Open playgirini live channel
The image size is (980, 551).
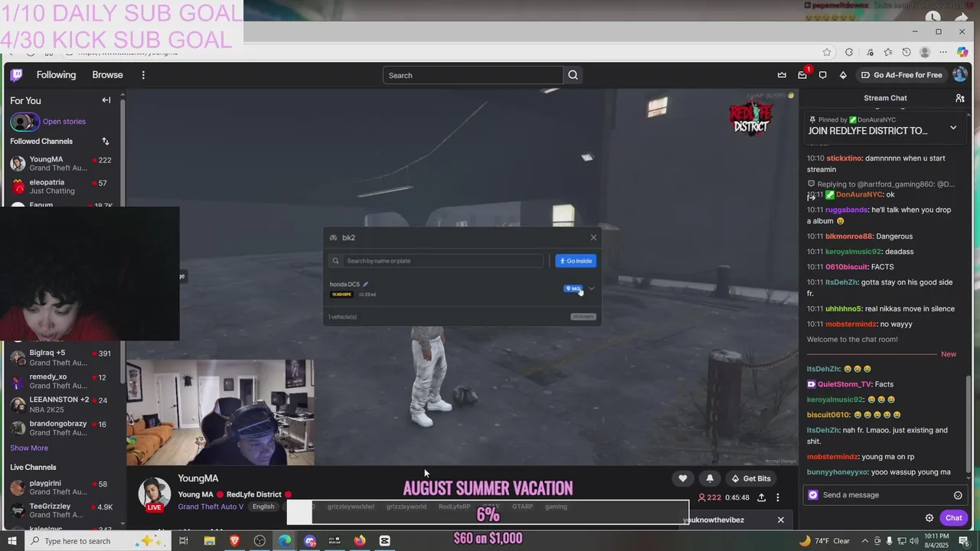61,487
